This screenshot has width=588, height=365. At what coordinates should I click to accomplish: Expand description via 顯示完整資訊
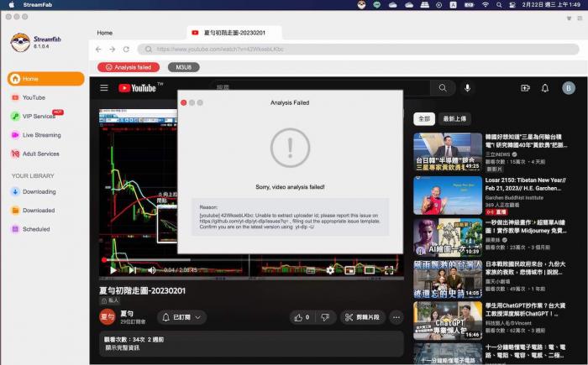123,347
